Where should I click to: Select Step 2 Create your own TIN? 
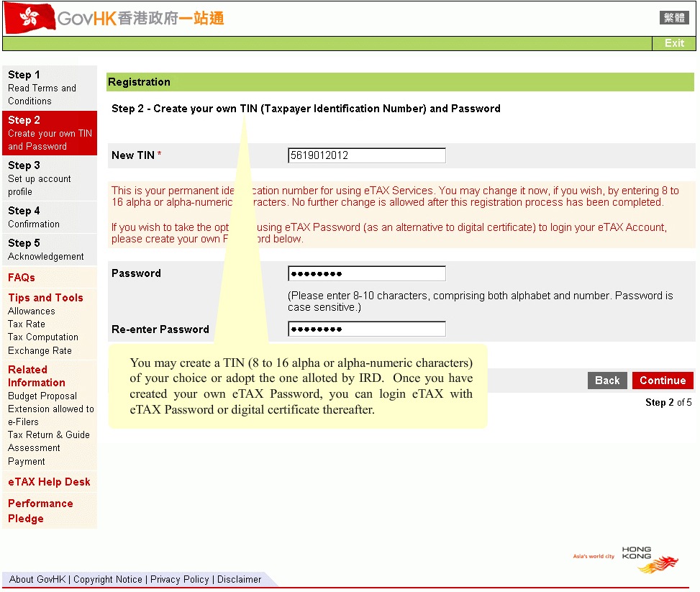coord(50,133)
